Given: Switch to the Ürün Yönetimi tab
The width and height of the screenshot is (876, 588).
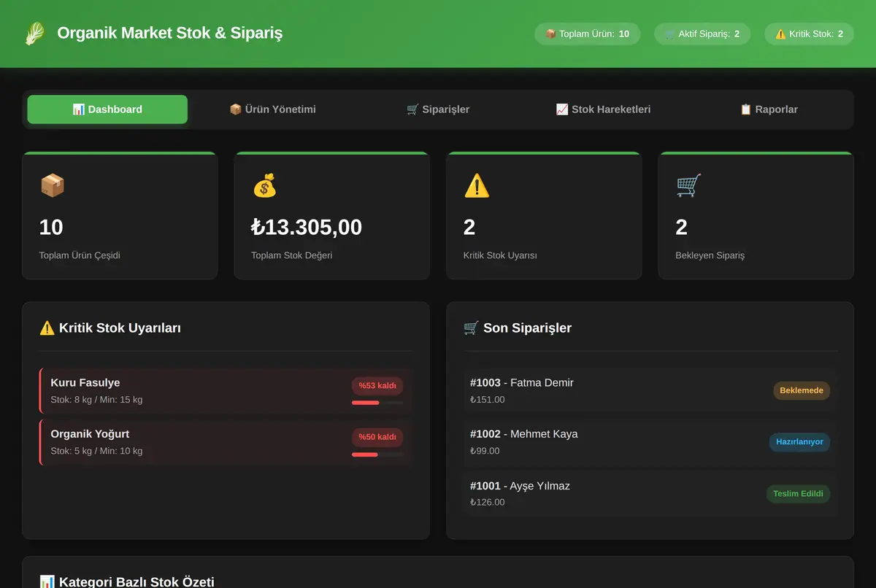Looking at the screenshot, I should [272, 109].
